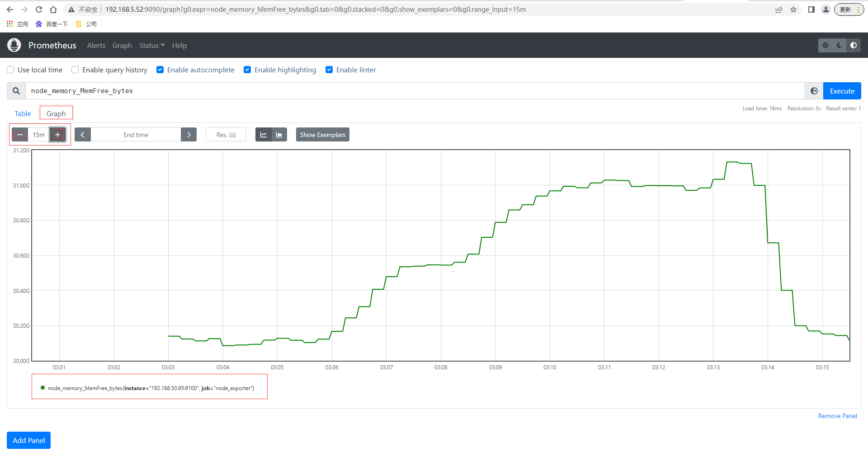The image size is (868, 452).
Task: Increase the time range with plus button
Action: pyautogui.click(x=58, y=135)
